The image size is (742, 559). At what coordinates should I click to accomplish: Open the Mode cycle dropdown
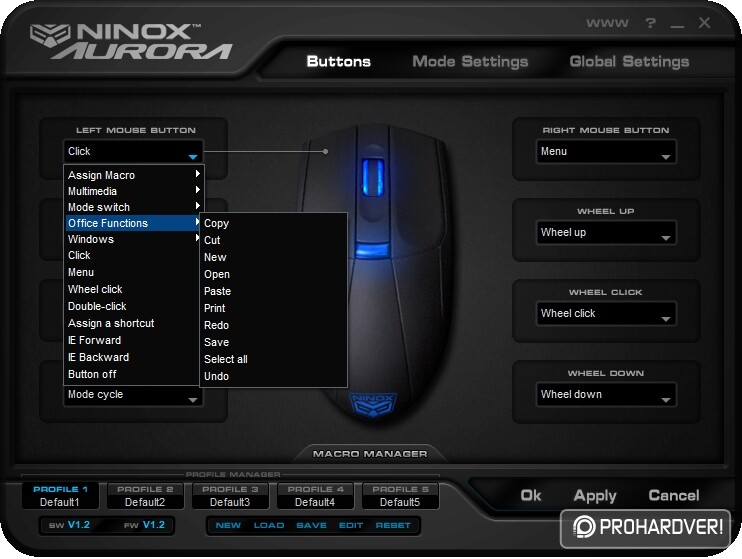tap(133, 395)
